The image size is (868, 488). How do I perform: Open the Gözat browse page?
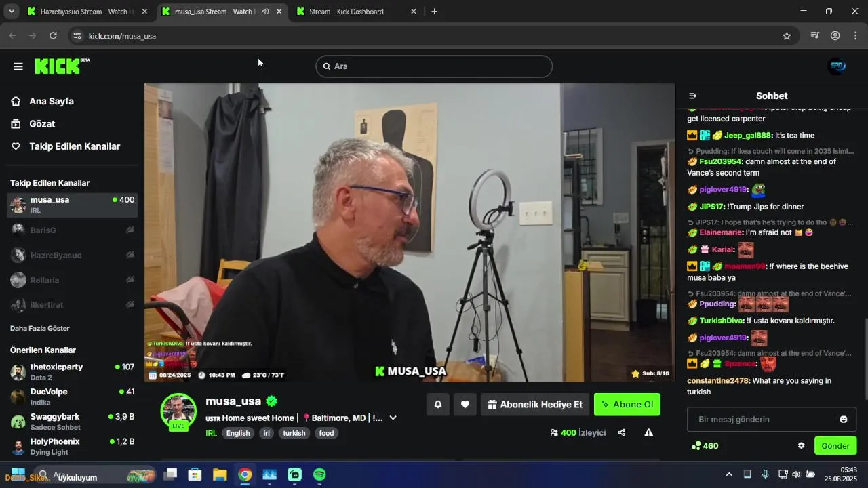(42, 124)
